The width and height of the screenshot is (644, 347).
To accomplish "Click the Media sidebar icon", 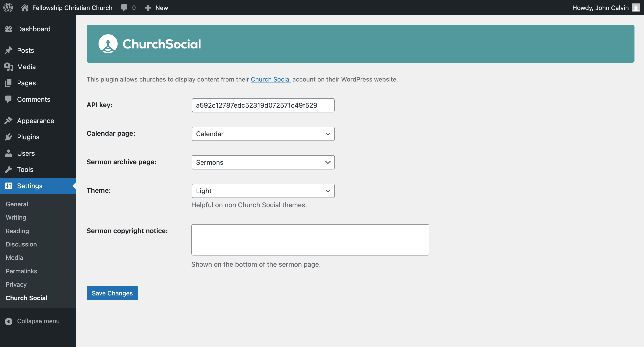I will [x=9, y=67].
